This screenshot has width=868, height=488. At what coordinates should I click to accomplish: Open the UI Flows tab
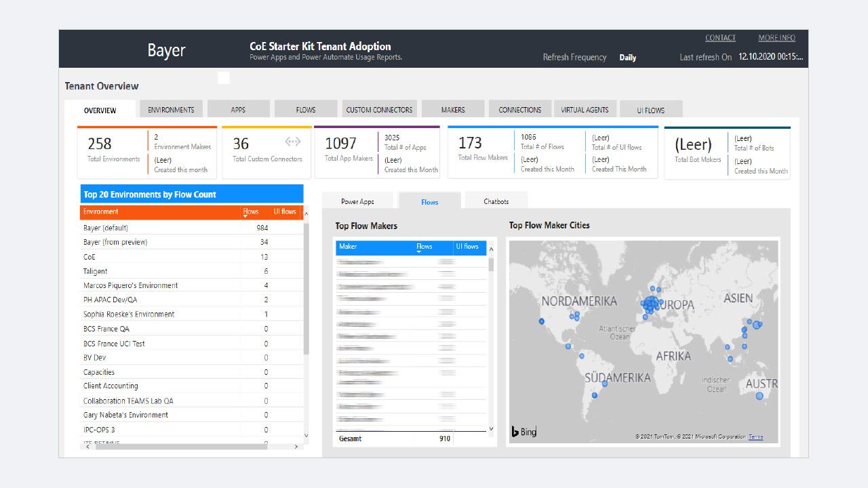point(650,110)
